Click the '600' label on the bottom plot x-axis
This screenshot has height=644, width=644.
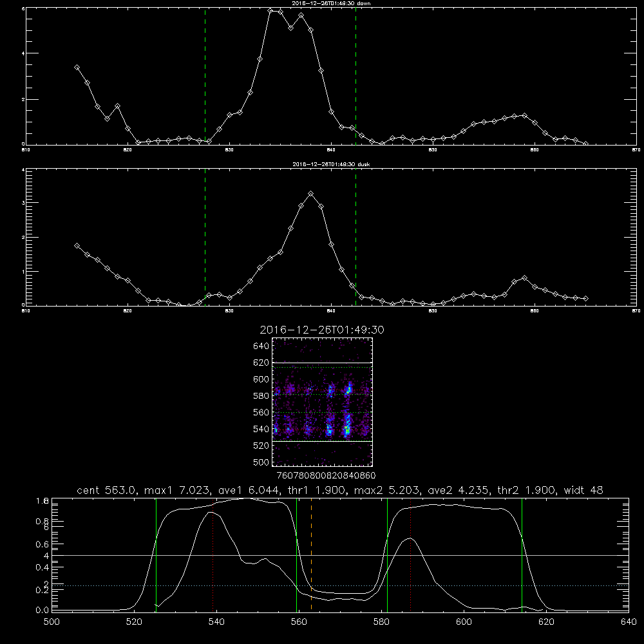464,622
